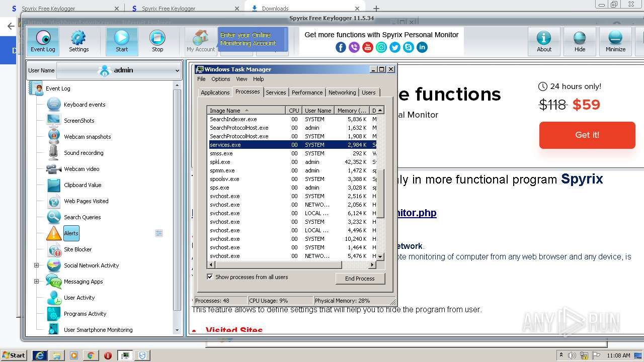644x362 pixels.
Task: Click the YouTube icon in the banner
Action: pos(368,47)
